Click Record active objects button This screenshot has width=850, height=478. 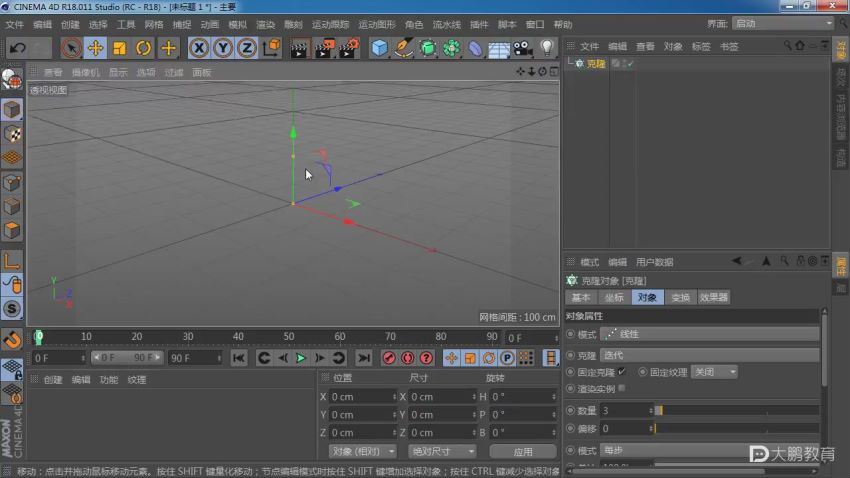click(x=389, y=358)
